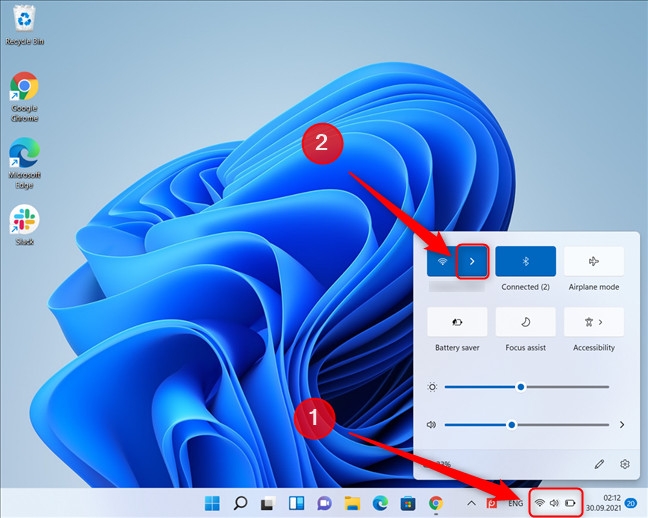This screenshot has height=518, width=648.
Task: Click the red tray app icon
Action: [492, 503]
